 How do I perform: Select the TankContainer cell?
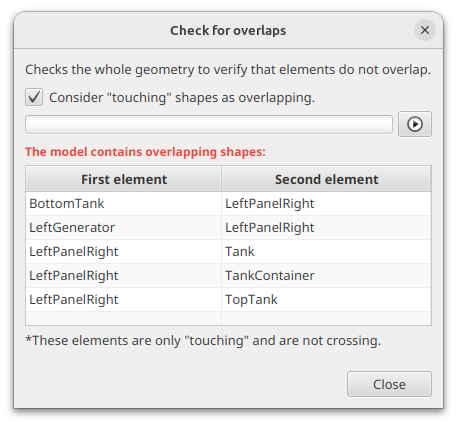coord(326,276)
